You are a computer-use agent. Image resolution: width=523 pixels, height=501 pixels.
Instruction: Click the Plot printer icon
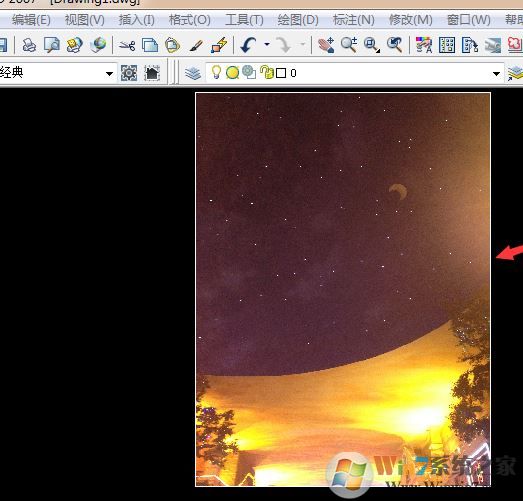[29, 45]
